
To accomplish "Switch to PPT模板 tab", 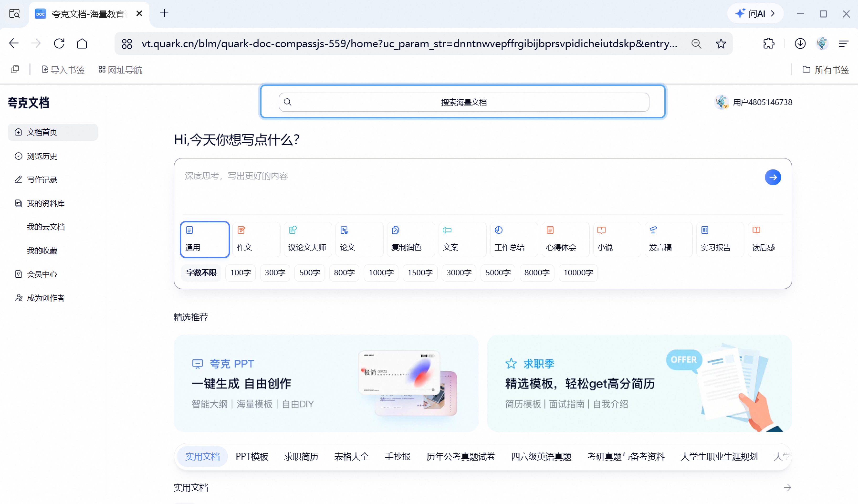I will click(x=252, y=457).
